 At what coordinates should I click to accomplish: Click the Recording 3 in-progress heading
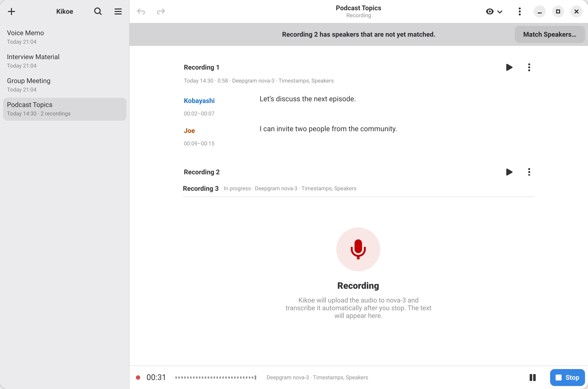(201, 189)
